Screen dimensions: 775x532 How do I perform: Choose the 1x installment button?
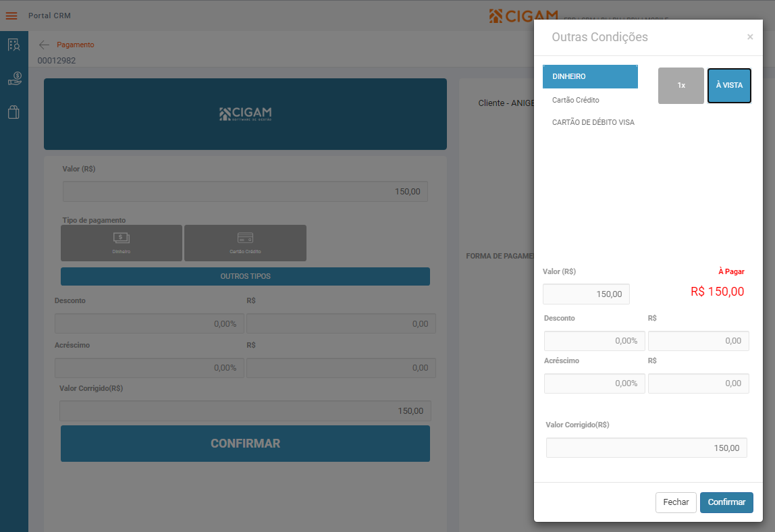(x=680, y=86)
